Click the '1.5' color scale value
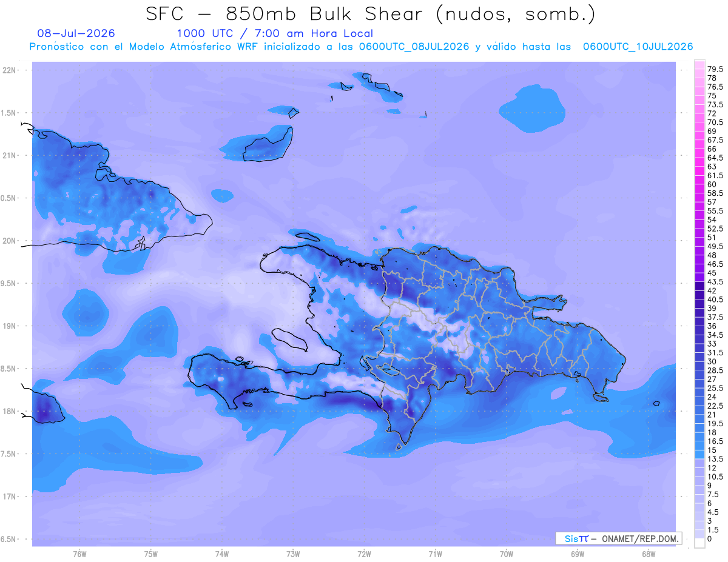Viewport: 728px width, 562px height. tap(713, 530)
